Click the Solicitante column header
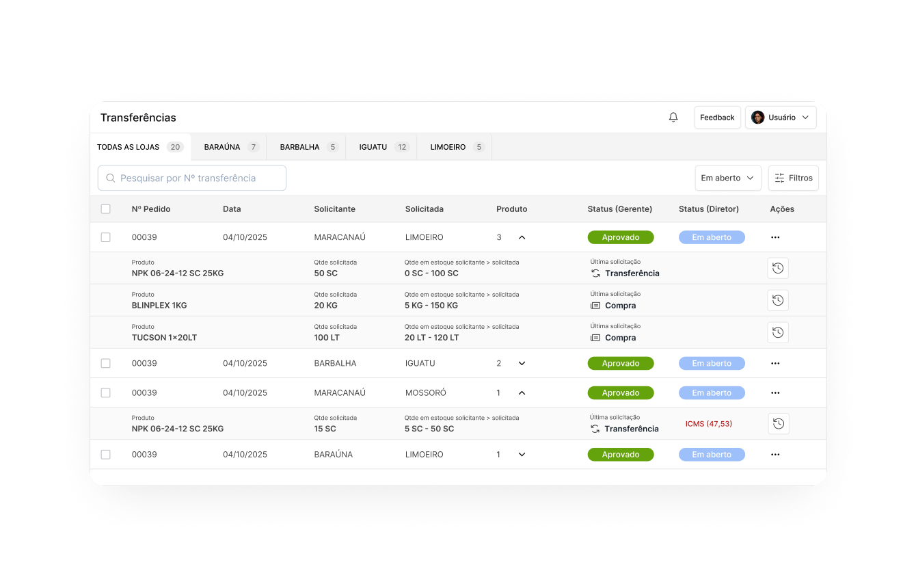Screen dimensions: 916x588 335,209
